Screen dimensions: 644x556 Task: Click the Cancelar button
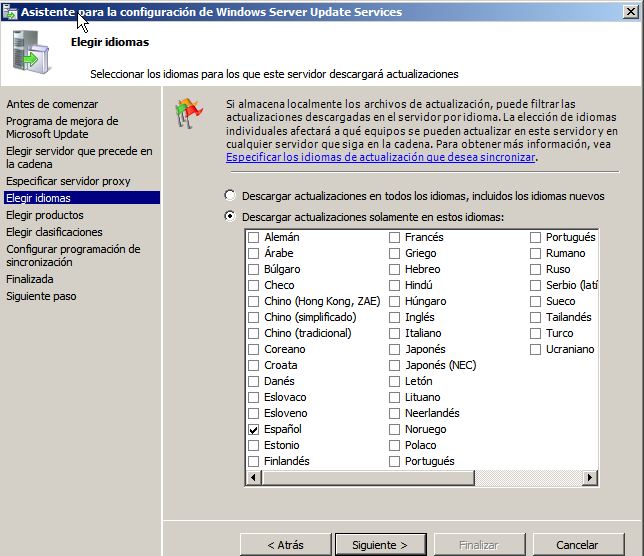click(578, 545)
